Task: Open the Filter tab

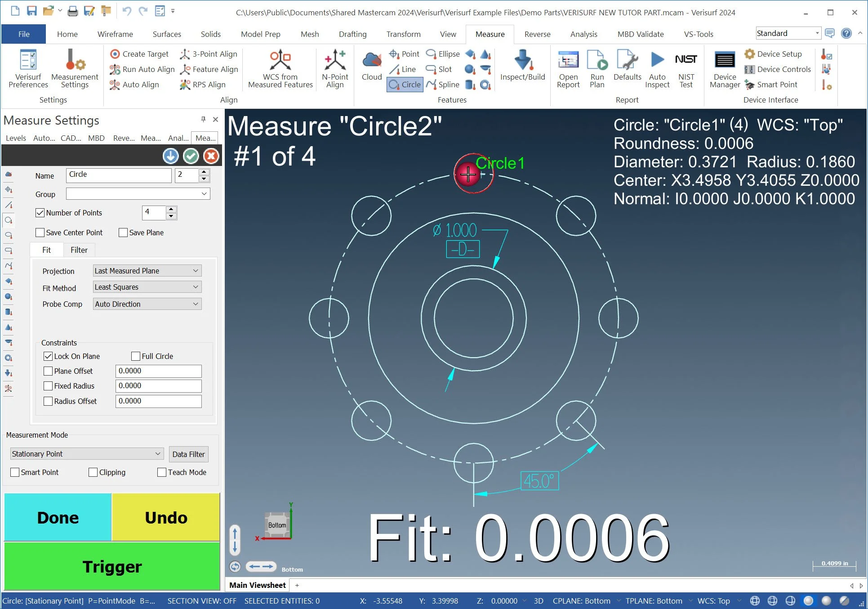Action: click(79, 250)
